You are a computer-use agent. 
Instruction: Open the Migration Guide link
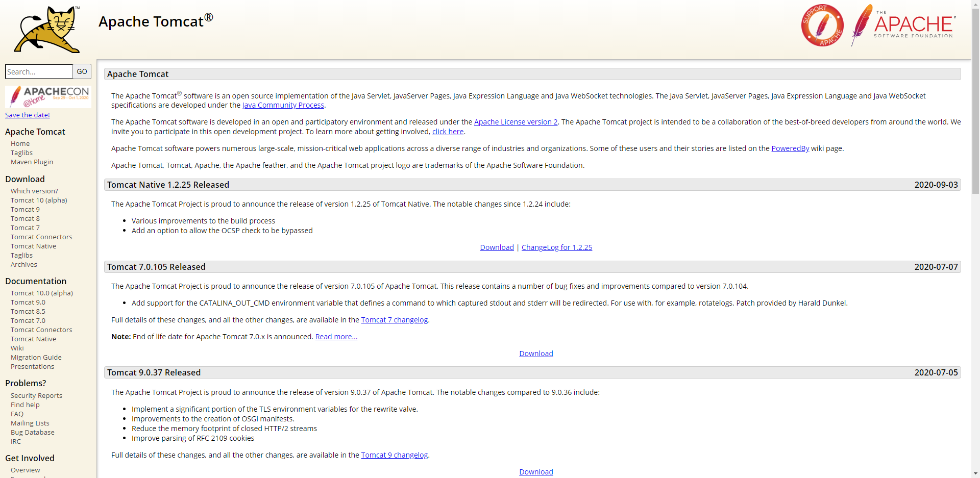tap(36, 358)
